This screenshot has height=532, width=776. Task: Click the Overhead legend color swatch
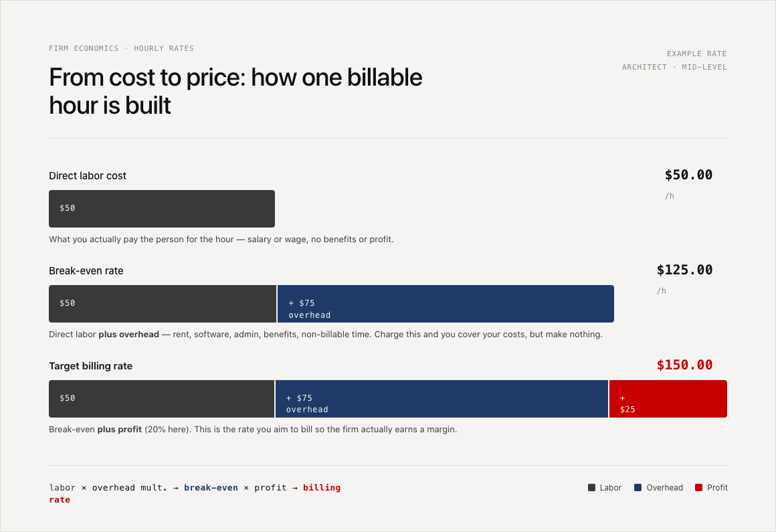[x=638, y=487]
